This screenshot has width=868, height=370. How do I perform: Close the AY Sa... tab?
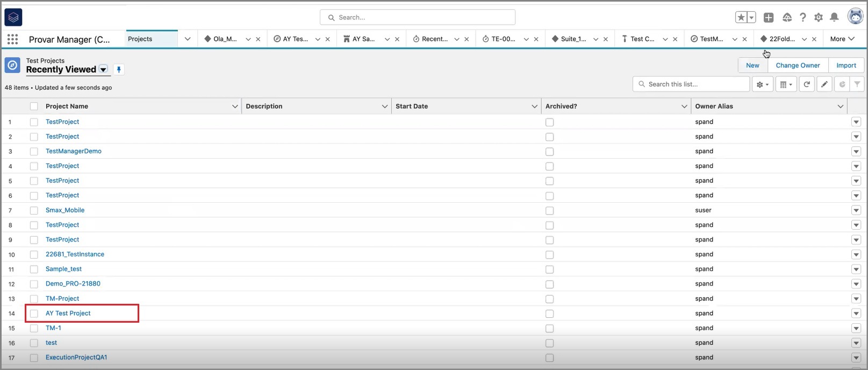(x=397, y=39)
